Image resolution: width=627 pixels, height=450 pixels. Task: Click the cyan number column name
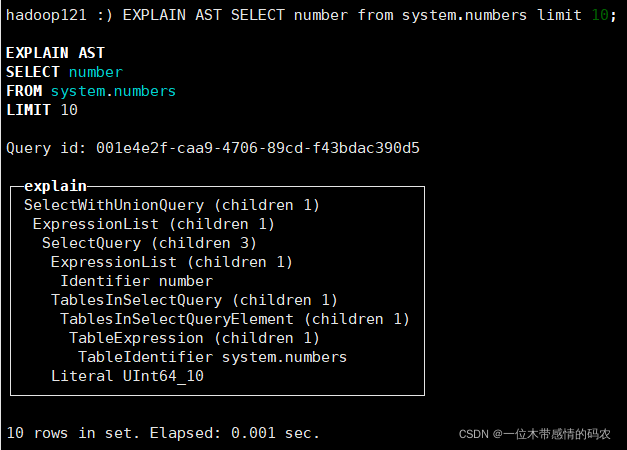coord(96,72)
